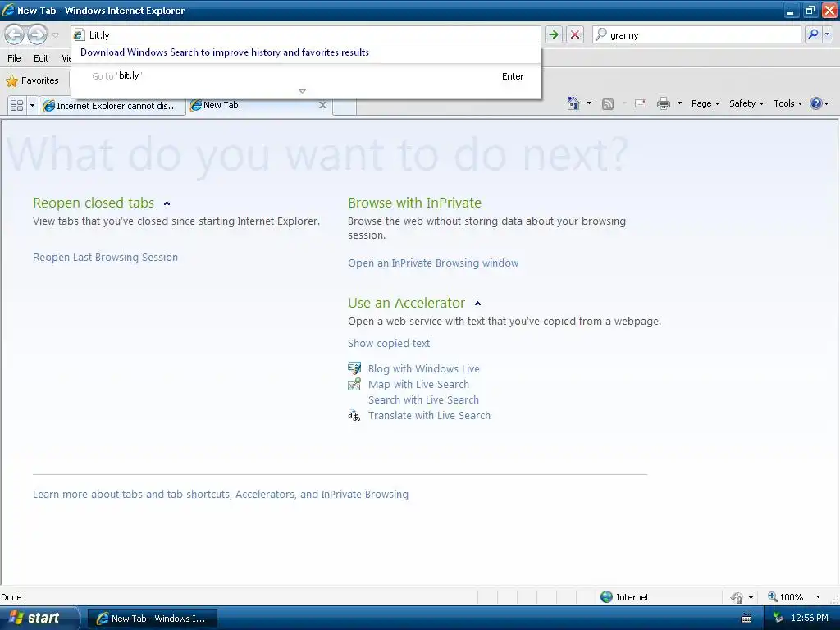Click the Back navigation arrow
The width and height of the screenshot is (840, 630).
coord(15,35)
